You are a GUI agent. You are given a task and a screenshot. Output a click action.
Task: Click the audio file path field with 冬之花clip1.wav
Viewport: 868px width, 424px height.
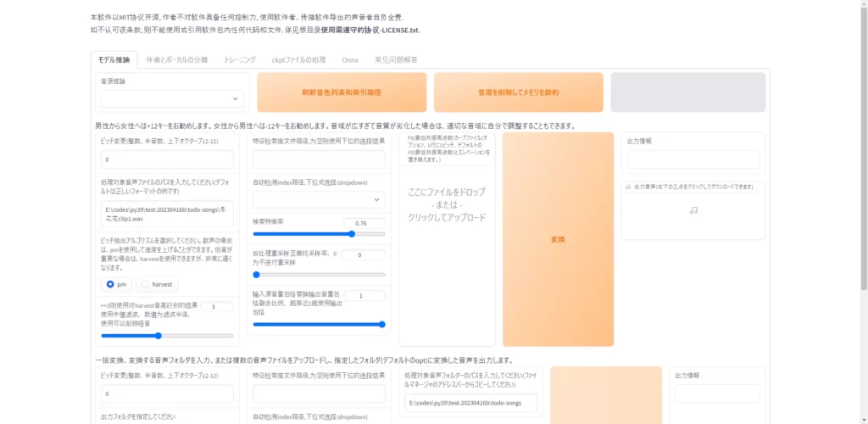tap(167, 214)
